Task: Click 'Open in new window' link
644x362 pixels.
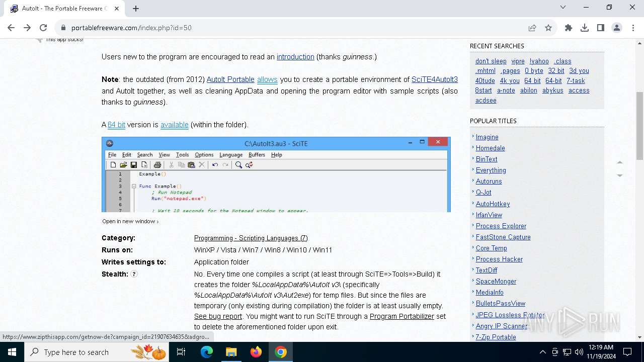Action: point(130,221)
